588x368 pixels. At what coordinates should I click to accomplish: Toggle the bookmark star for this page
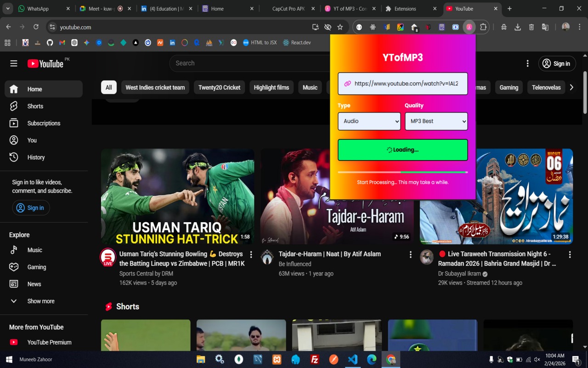coord(340,27)
